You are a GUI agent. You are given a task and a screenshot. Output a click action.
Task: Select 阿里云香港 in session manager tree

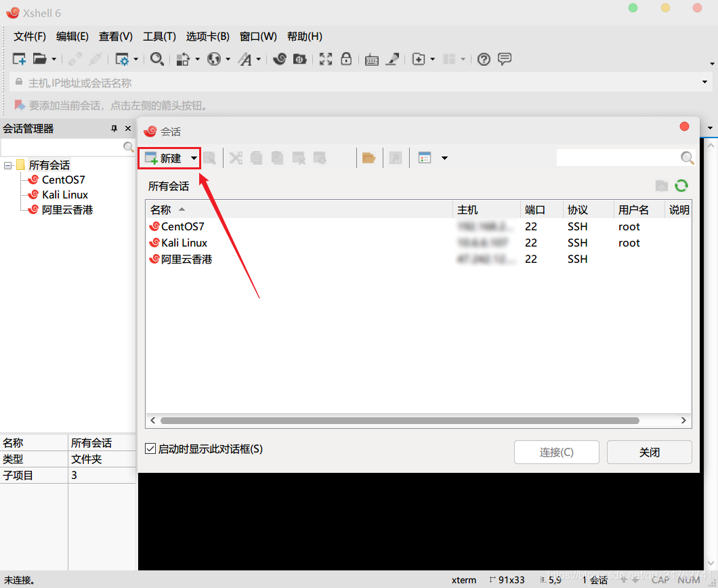tap(67, 210)
